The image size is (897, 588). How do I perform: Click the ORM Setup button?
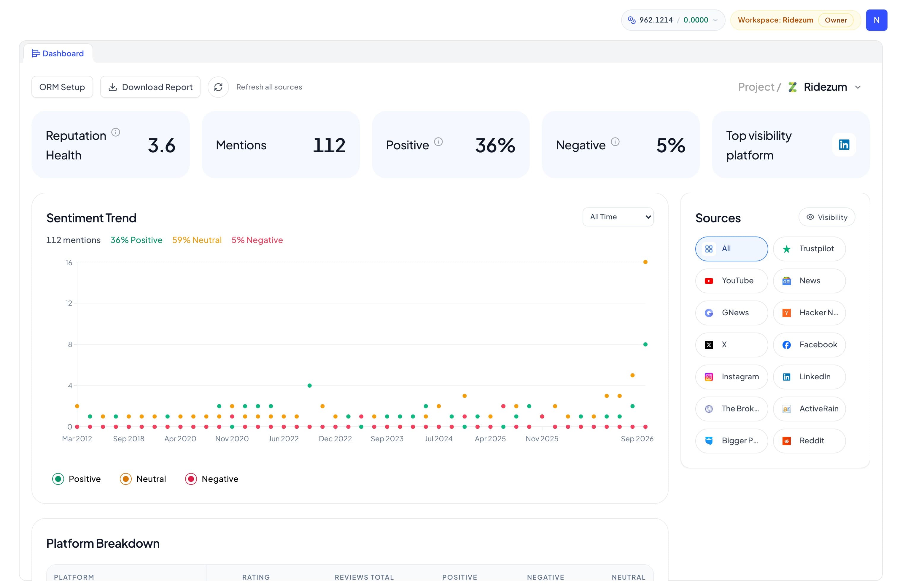(x=62, y=87)
